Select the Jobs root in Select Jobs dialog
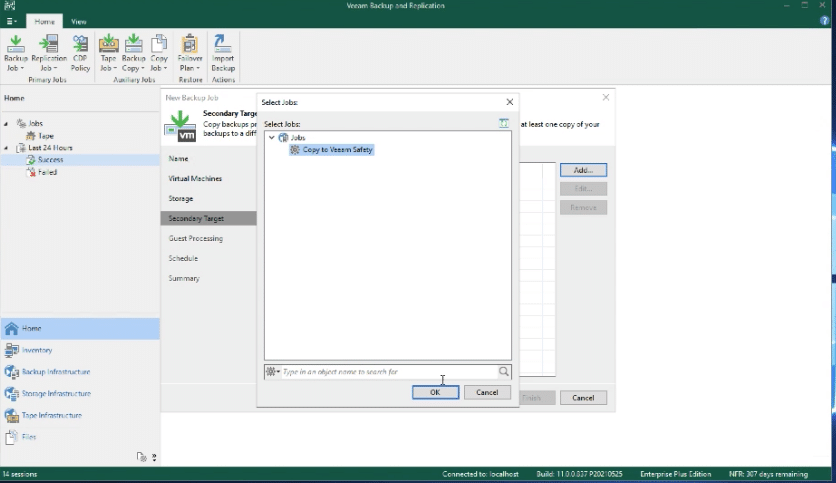This screenshot has height=483, width=836. [x=298, y=138]
